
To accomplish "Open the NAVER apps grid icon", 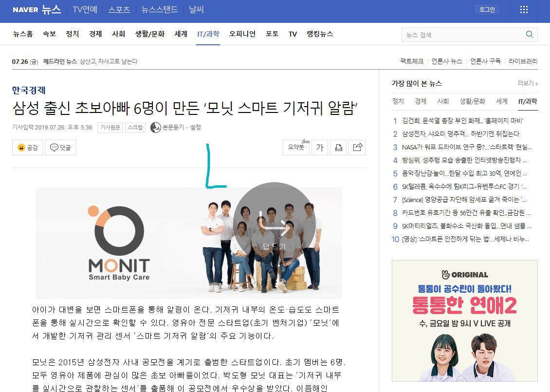I will point(524,9).
